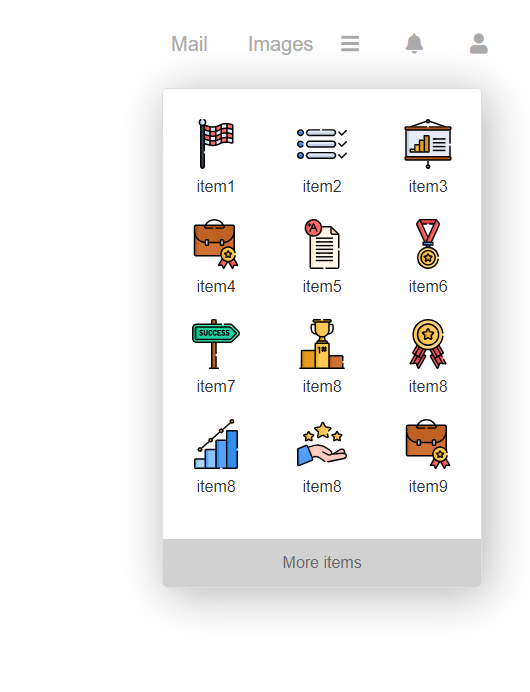
Task: Click the trophy podium icon
Action: (322, 344)
